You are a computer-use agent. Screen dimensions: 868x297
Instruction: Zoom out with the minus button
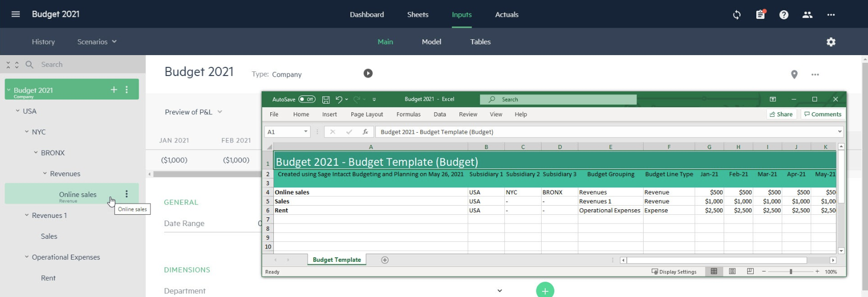tap(764, 271)
